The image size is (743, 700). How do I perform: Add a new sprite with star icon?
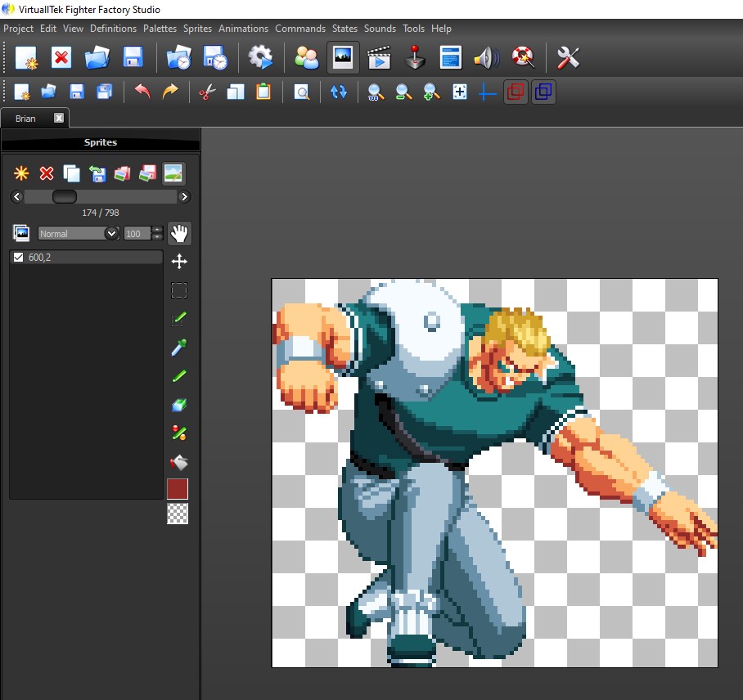21,173
